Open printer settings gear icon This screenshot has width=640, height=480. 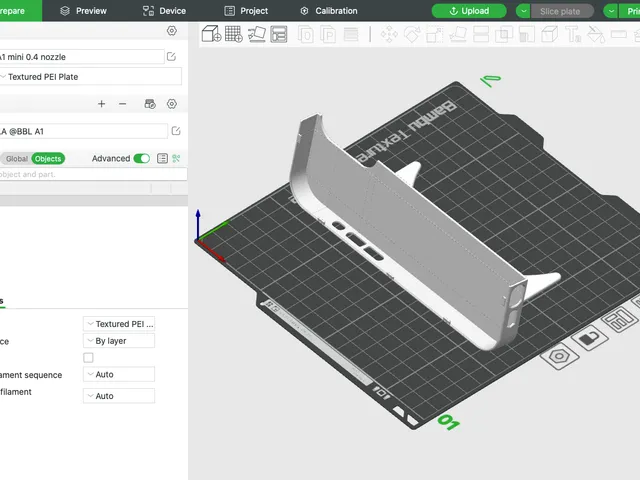[x=172, y=31]
